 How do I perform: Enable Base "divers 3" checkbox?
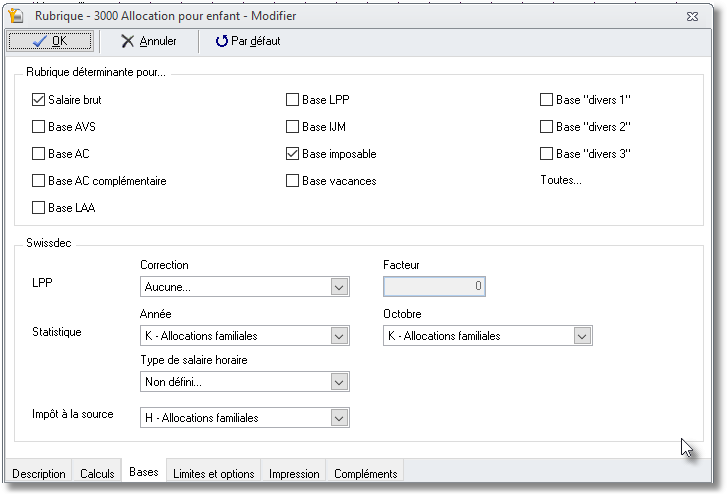tap(546, 154)
